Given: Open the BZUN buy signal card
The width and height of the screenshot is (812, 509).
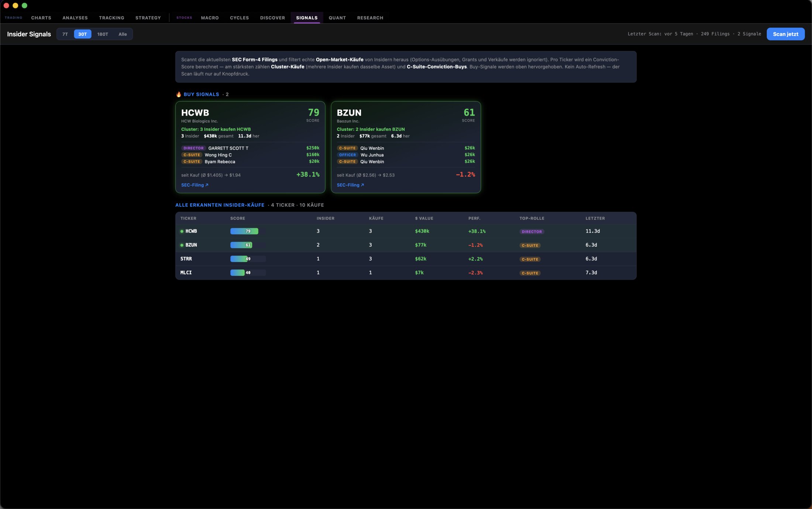Looking at the screenshot, I should coord(406,147).
